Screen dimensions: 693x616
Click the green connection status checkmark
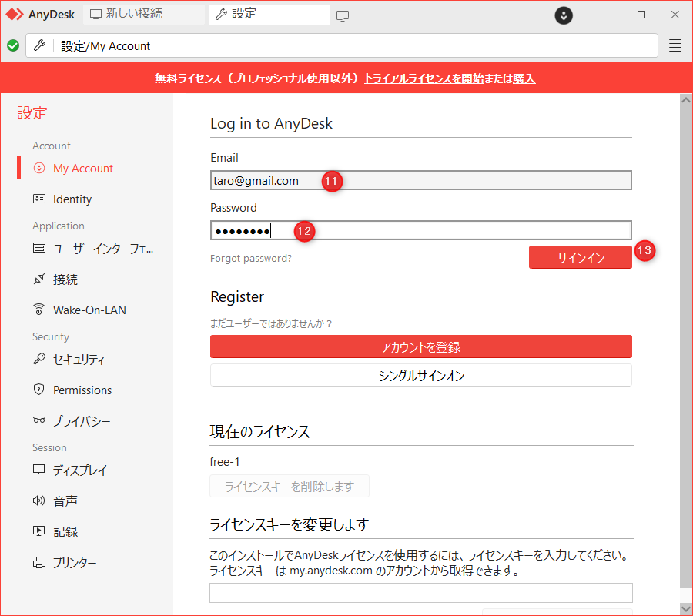pos(13,45)
